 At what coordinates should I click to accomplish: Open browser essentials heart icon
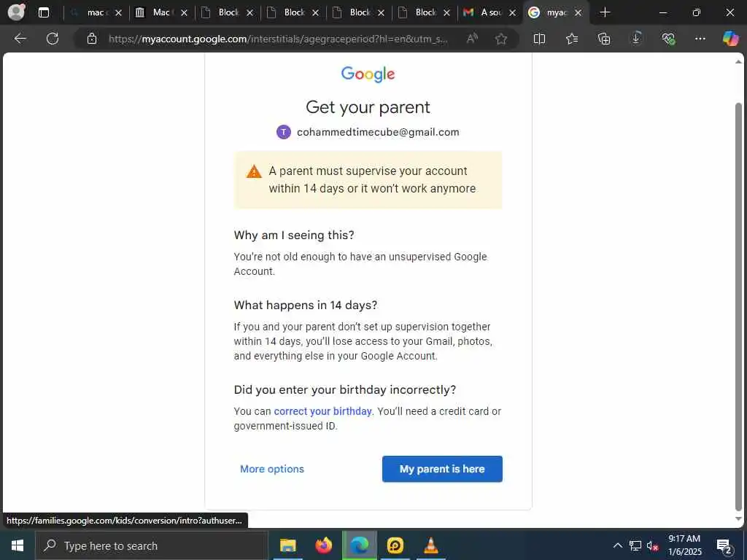(x=668, y=39)
